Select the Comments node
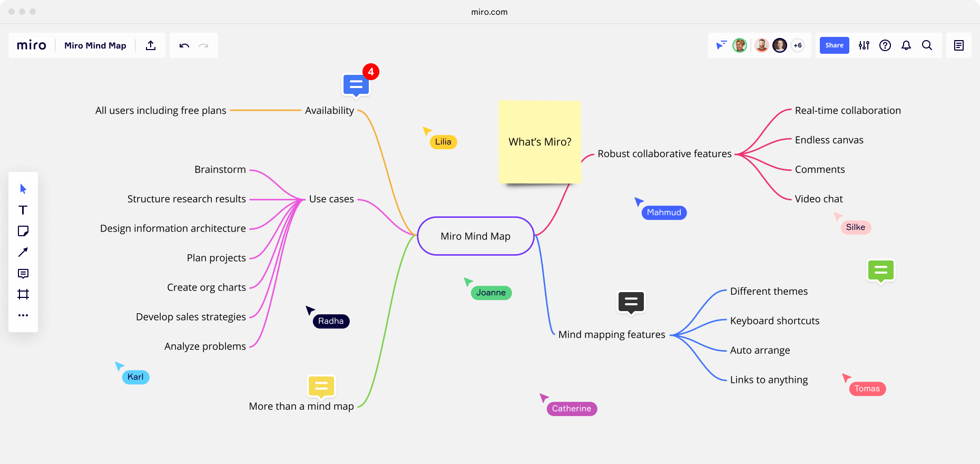The height and width of the screenshot is (464, 980). (x=820, y=170)
